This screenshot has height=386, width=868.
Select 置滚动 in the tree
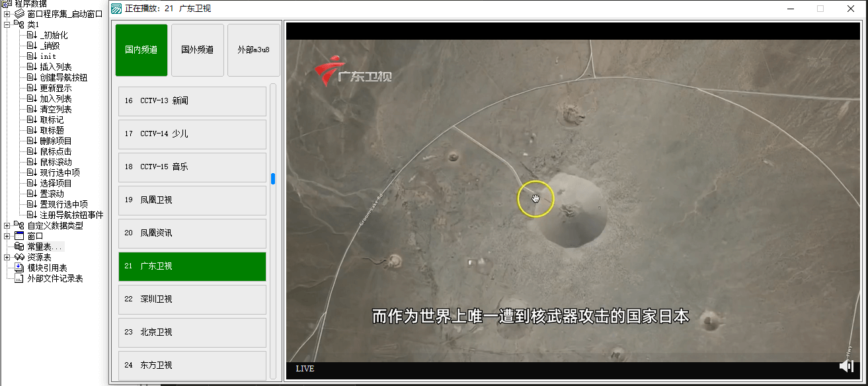pyautogui.click(x=52, y=194)
